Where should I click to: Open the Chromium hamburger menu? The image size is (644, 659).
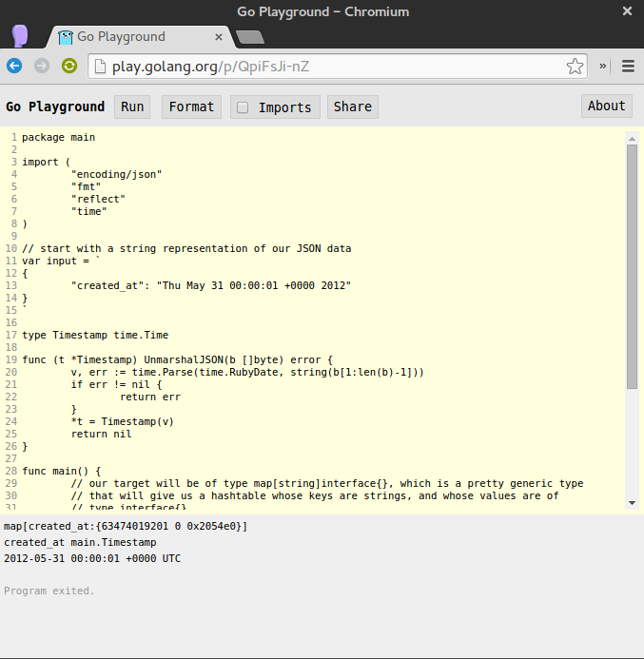[628, 66]
